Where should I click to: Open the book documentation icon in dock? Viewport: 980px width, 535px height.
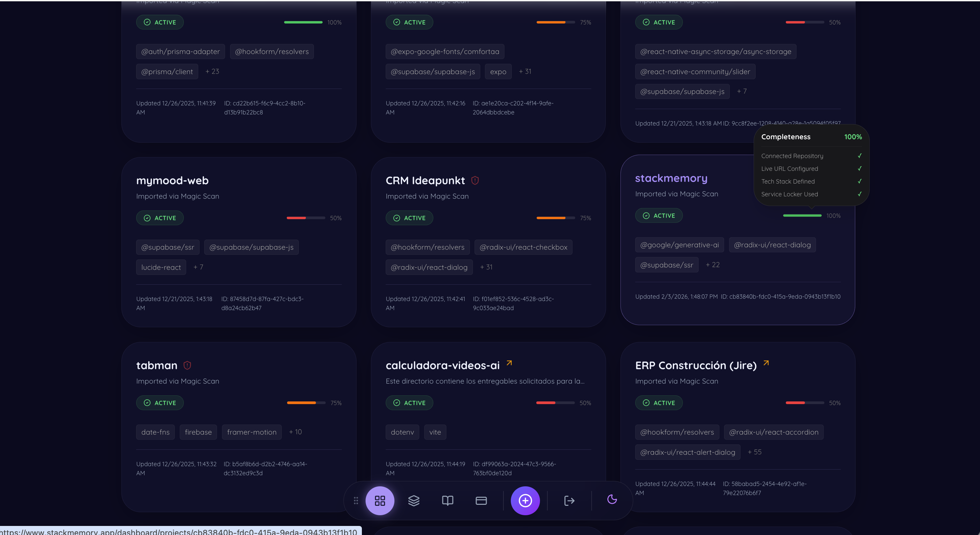point(447,500)
